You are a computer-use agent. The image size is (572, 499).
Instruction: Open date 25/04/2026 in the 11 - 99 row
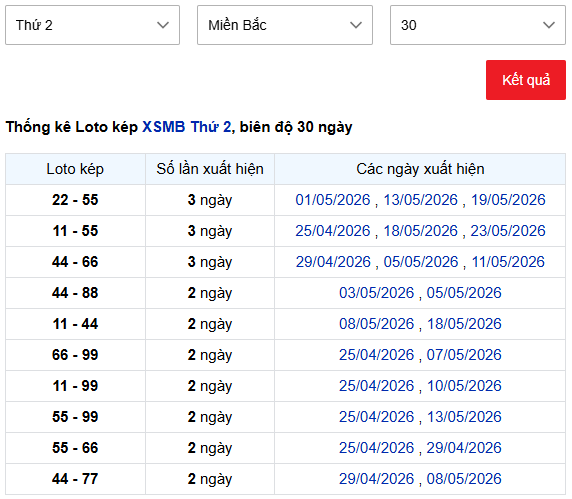click(x=376, y=386)
